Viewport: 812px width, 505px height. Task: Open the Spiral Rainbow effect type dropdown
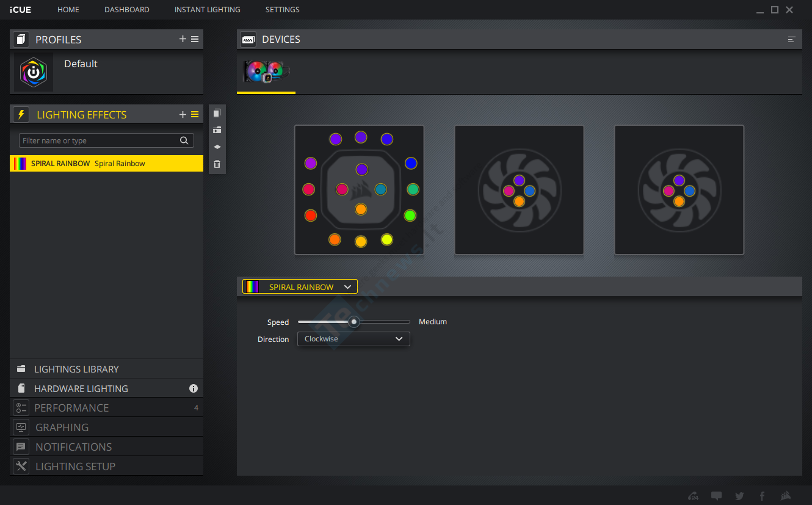[x=300, y=287]
